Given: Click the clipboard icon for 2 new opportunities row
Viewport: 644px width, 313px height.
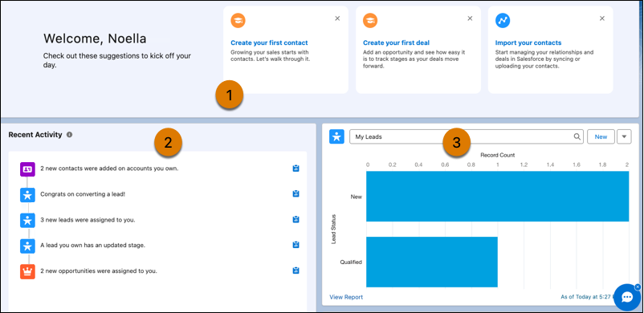Looking at the screenshot, I should click(296, 270).
